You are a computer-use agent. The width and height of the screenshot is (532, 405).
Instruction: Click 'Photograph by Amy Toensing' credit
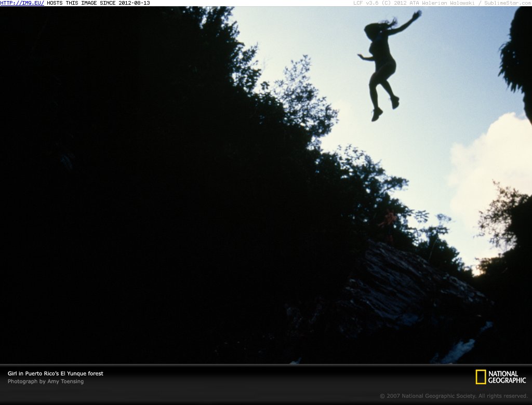46,381
